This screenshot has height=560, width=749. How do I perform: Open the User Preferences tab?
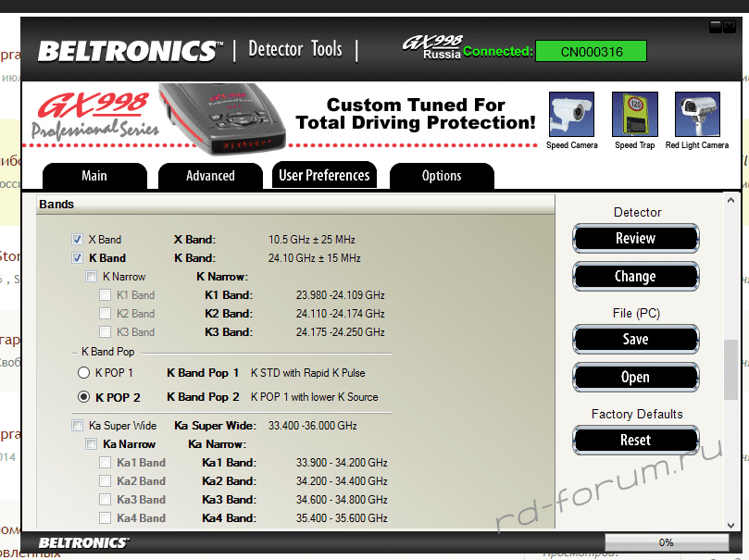[x=324, y=175]
